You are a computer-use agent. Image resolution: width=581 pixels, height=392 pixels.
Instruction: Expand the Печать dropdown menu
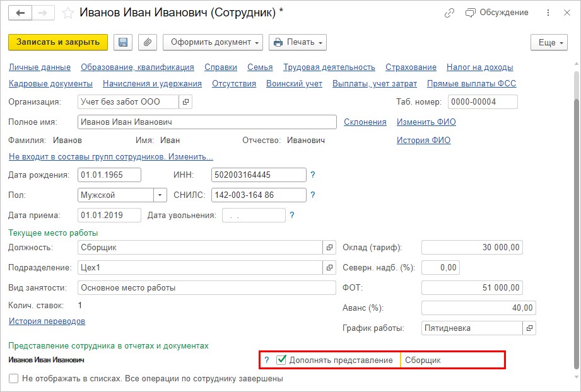click(x=298, y=42)
